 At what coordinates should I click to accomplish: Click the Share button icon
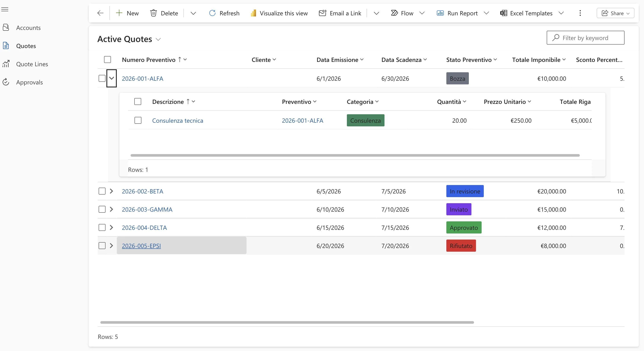(605, 13)
